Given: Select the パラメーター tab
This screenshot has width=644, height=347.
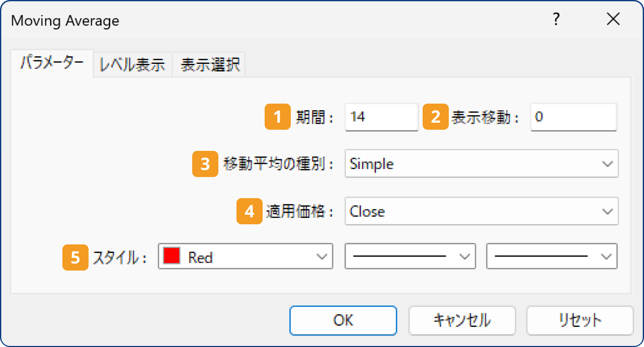Looking at the screenshot, I should point(51,63).
